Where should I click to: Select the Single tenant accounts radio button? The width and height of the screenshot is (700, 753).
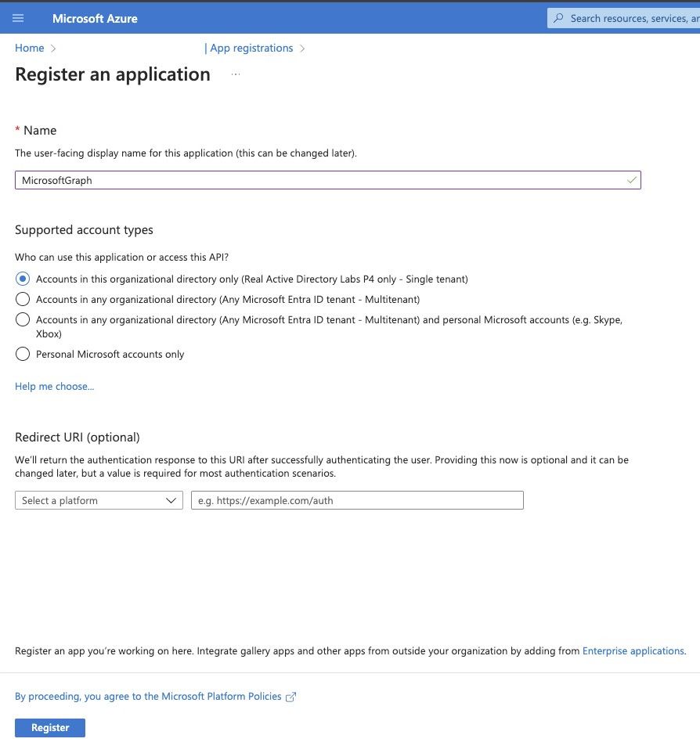tap(23, 279)
